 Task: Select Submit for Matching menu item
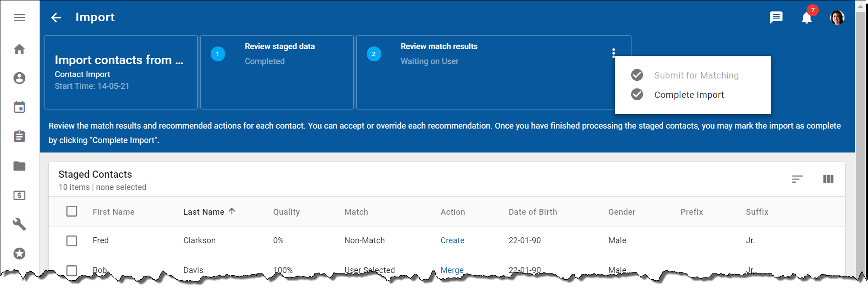tap(696, 75)
